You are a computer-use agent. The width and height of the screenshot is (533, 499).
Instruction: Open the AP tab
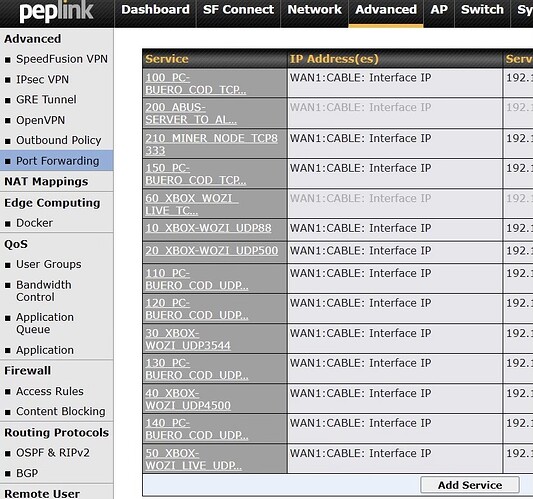point(439,10)
